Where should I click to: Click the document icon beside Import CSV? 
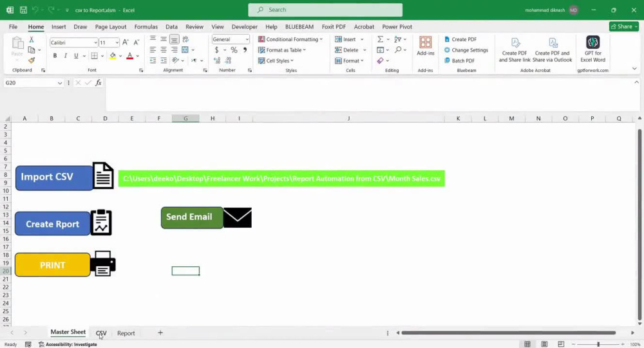(102, 176)
